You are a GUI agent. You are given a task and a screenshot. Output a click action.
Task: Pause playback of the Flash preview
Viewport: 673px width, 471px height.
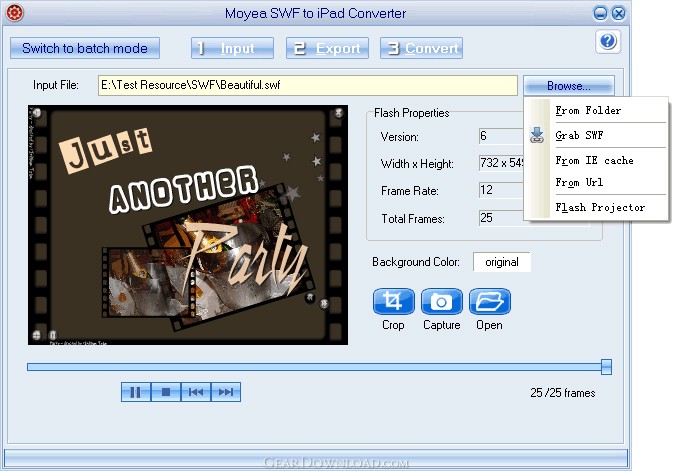[136, 392]
